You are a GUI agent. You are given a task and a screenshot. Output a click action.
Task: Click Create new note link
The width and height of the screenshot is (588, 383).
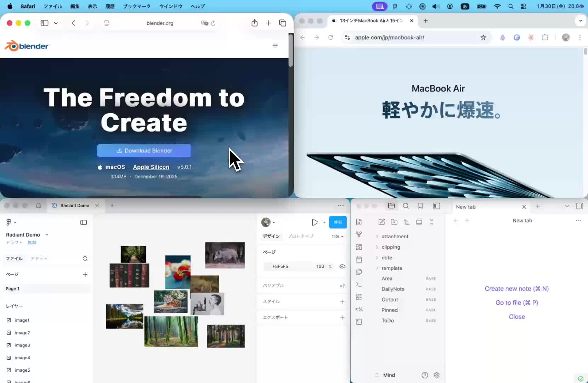click(516, 289)
